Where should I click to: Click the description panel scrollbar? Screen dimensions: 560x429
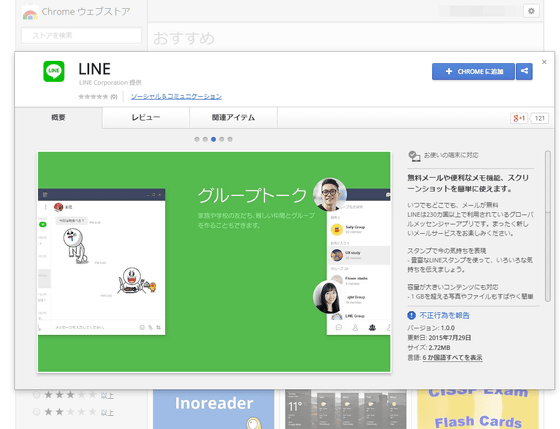click(548, 226)
